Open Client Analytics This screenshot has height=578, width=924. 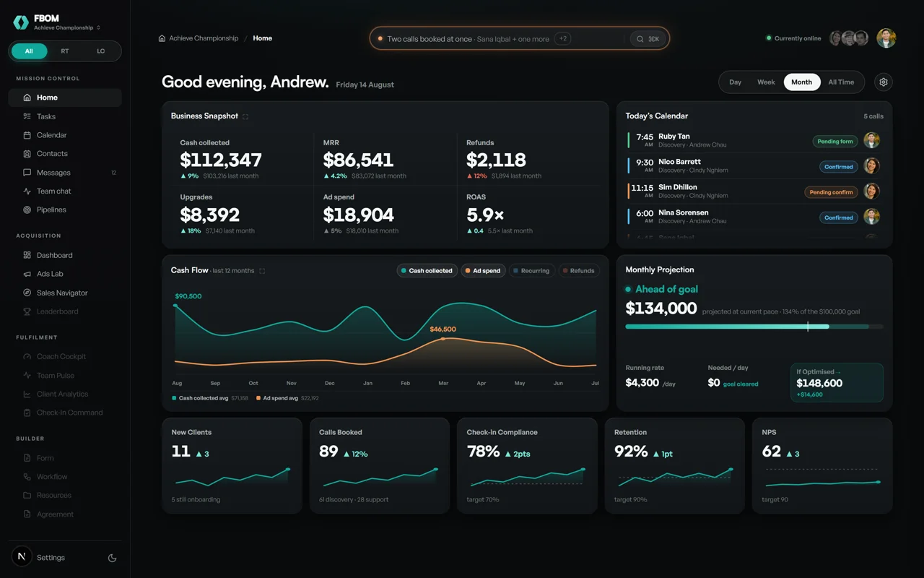click(x=65, y=394)
